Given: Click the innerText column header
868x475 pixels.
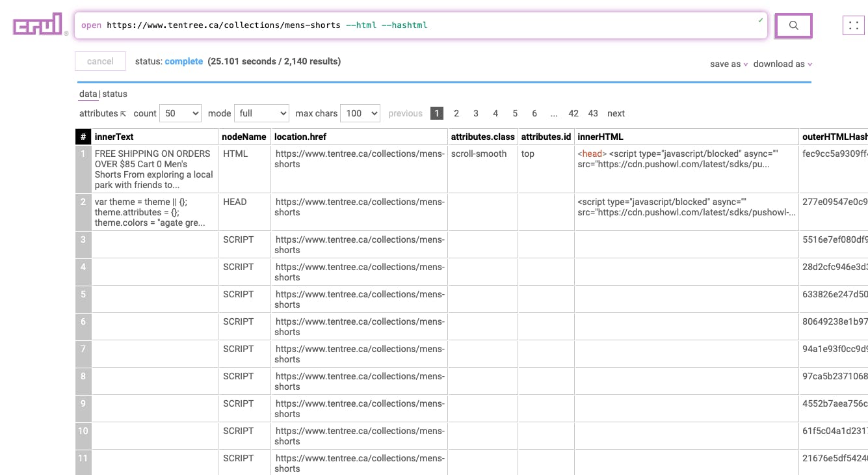Looking at the screenshot, I should [155, 137].
